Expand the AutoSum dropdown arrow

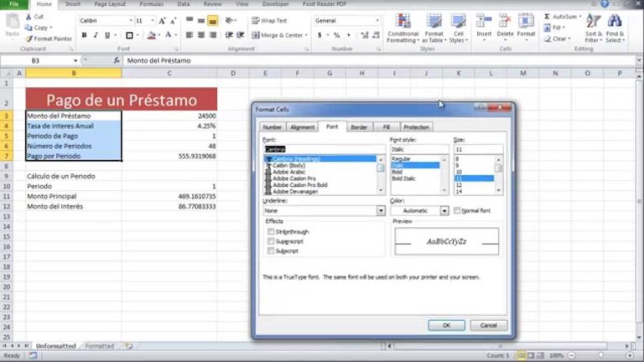(580, 17)
